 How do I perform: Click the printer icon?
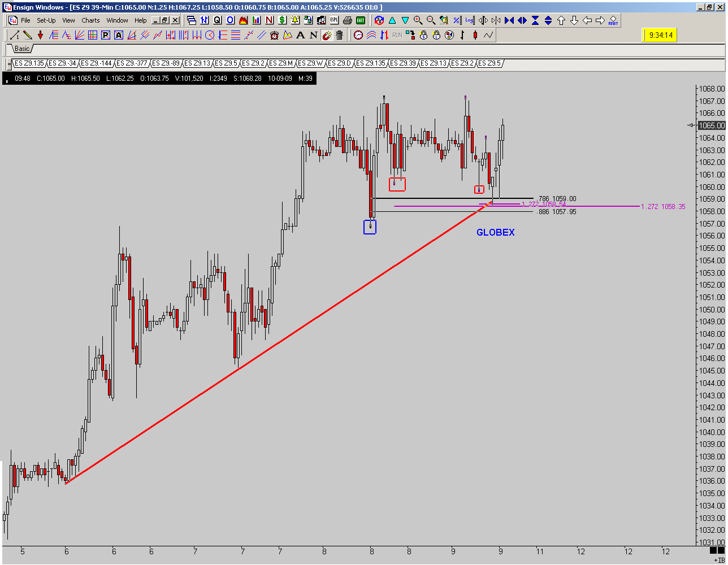[347, 20]
